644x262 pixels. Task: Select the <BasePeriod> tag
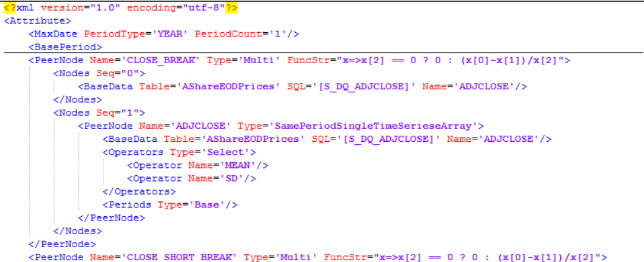(65, 47)
